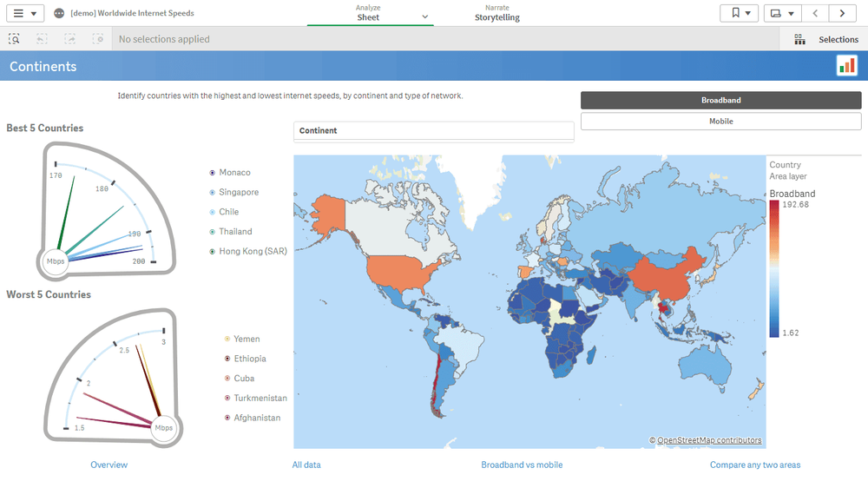This screenshot has width=868, height=488.
Task: Switch to Broadband network type
Action: pos(720,101)
